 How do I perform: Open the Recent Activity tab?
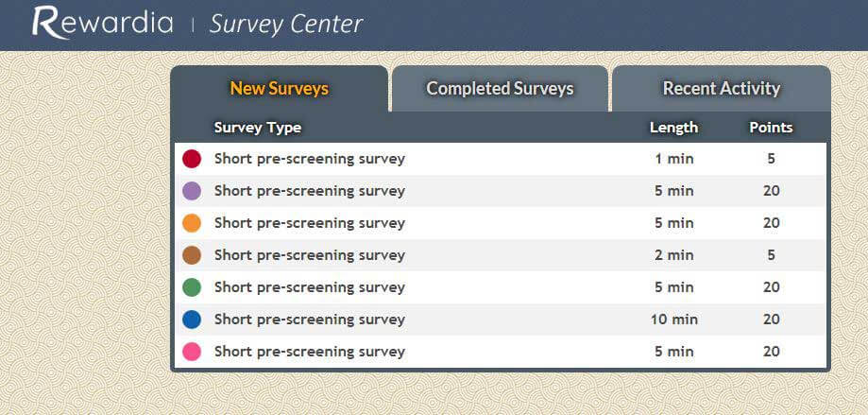click(722, 89)
